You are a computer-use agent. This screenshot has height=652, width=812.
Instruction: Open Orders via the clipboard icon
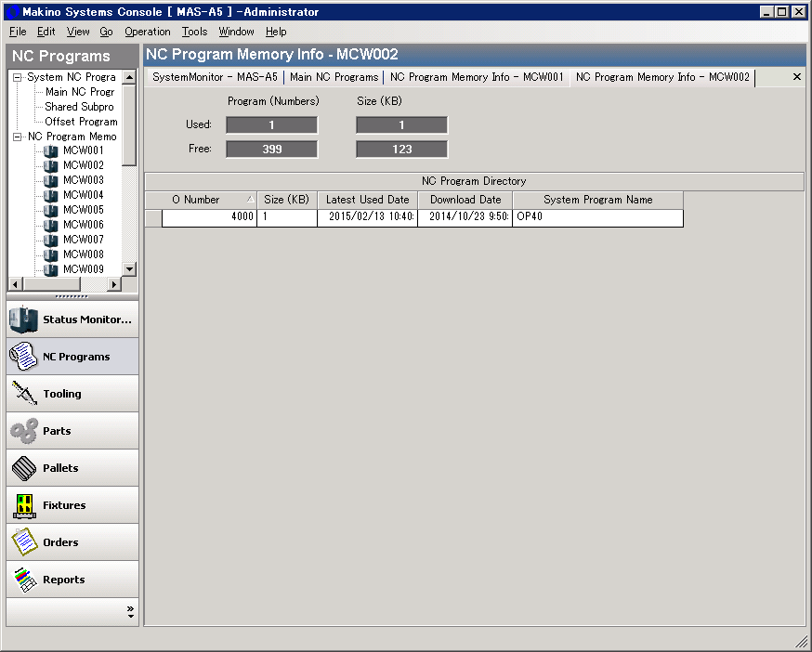click(x=23, y=542)
